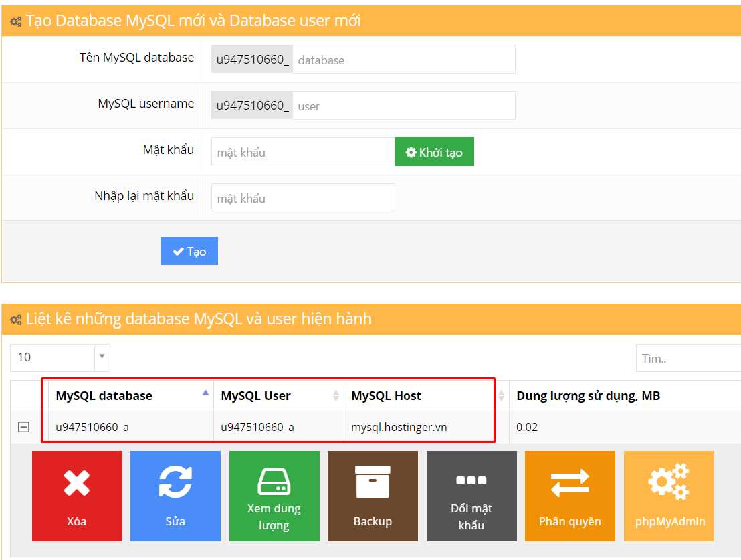Open the rows-per-page dropdown showing 10
741x560 pixels.
coord(60,357)
